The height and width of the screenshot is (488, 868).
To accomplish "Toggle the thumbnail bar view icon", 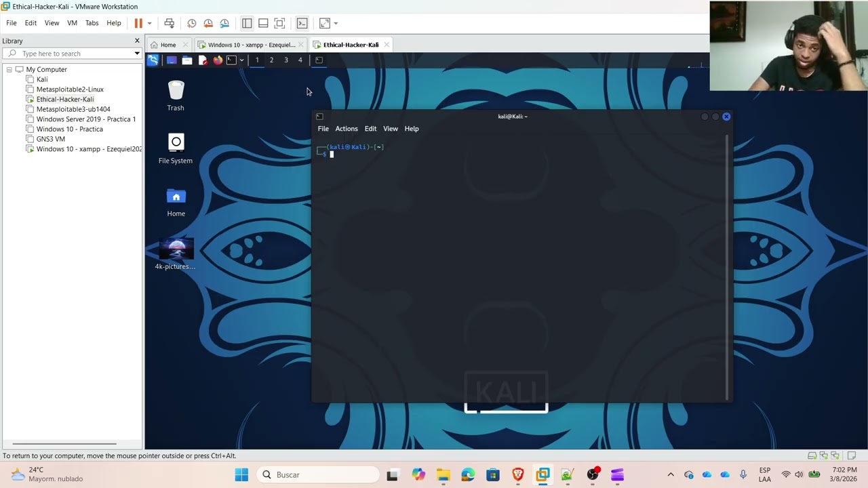I will [263, 23].
